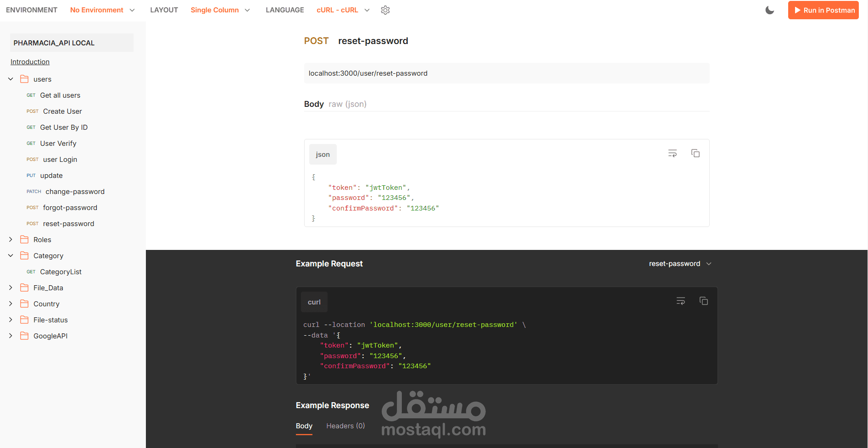Open the user Login request
Viewport: 868px width, 448px height.
pos(60,160)
